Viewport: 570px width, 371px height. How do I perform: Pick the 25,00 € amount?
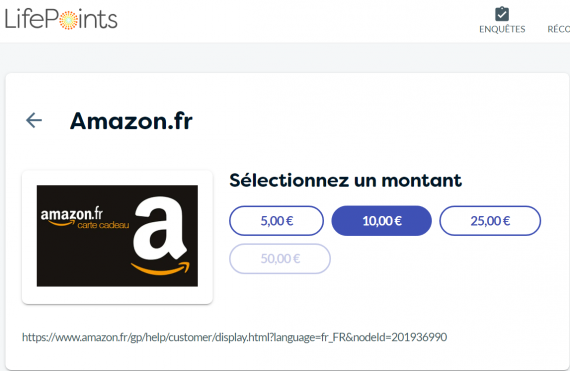pyautogui.click(x=490, y=221)
